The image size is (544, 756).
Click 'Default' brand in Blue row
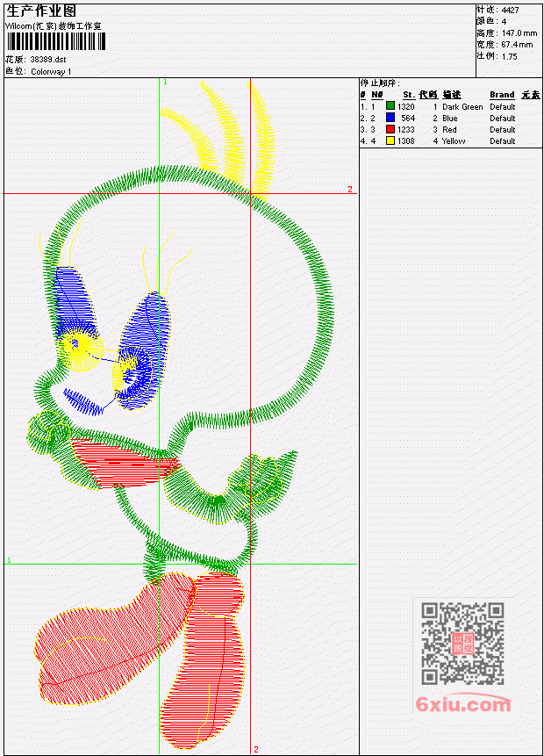[x=503, y=119]
